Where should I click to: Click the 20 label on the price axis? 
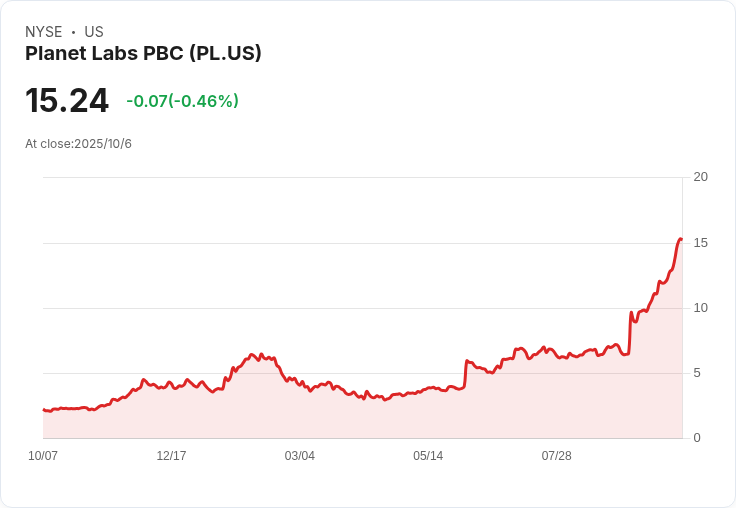[x=701, y=177]
